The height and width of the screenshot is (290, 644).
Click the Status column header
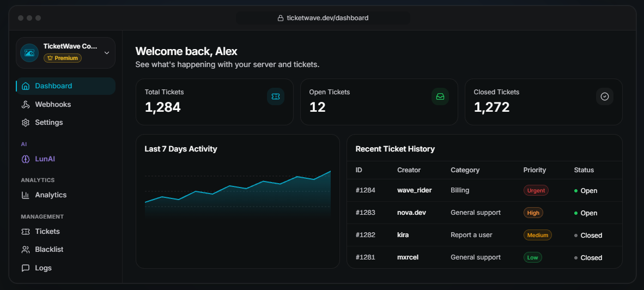pos(584,170)
